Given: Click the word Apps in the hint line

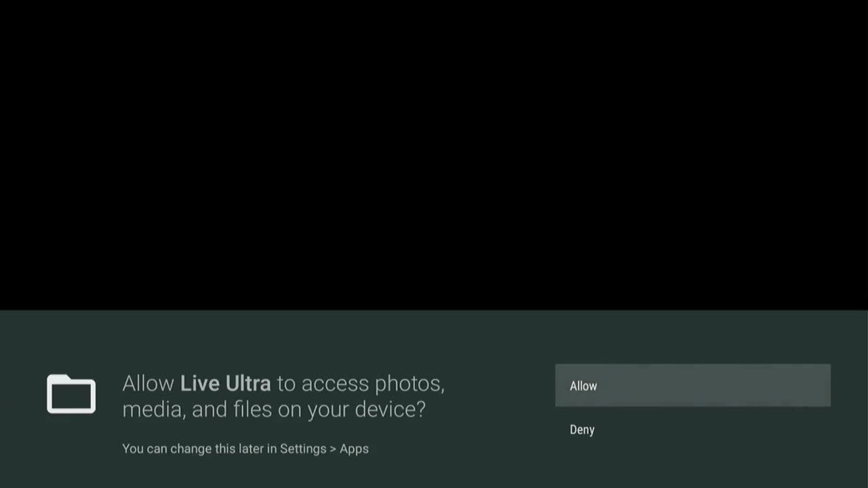Looking at the screenshot, I should pos(354,449).
